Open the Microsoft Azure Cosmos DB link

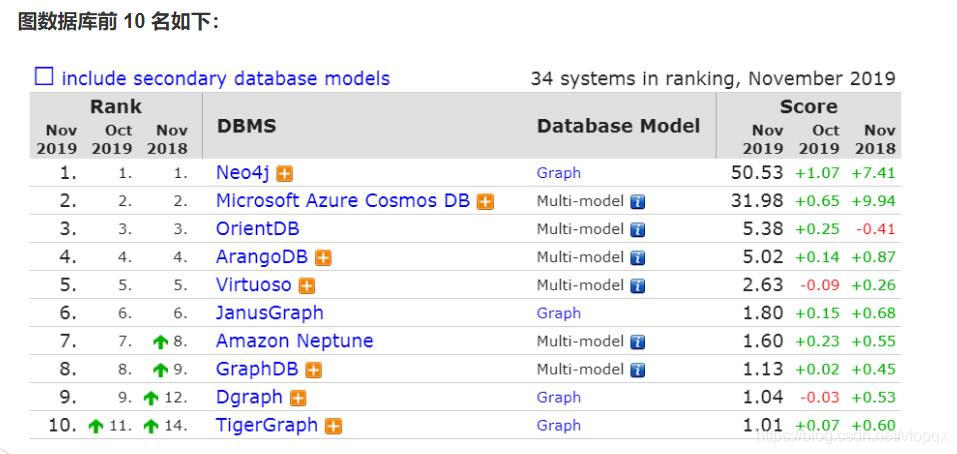[343, 201]
